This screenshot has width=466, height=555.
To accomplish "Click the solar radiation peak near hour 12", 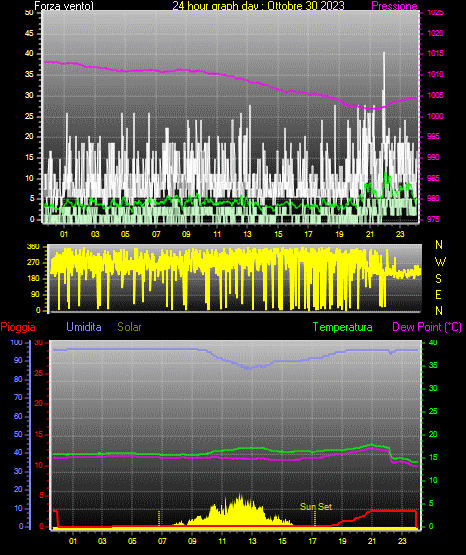I will tap(241, 496).
